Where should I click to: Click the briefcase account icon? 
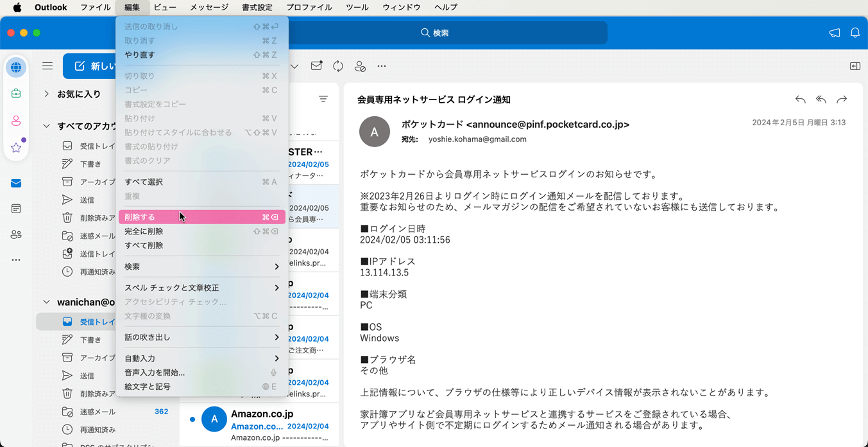[16, 94]
